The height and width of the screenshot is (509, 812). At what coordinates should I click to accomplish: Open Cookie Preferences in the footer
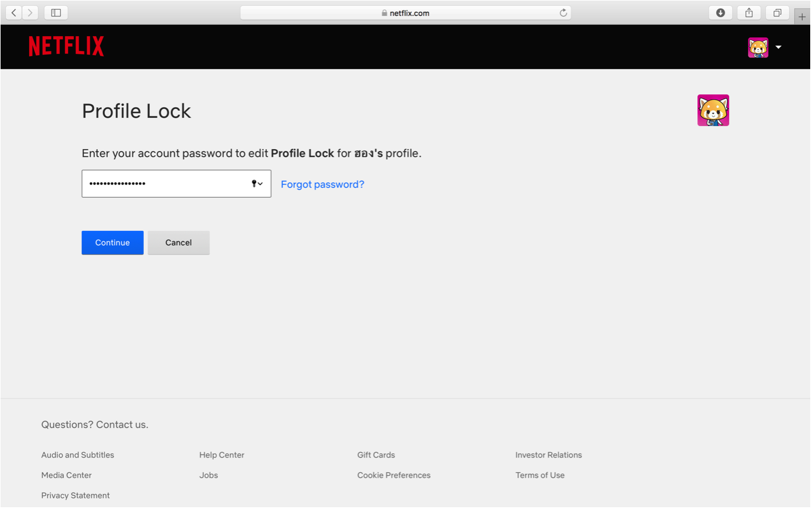394,475
